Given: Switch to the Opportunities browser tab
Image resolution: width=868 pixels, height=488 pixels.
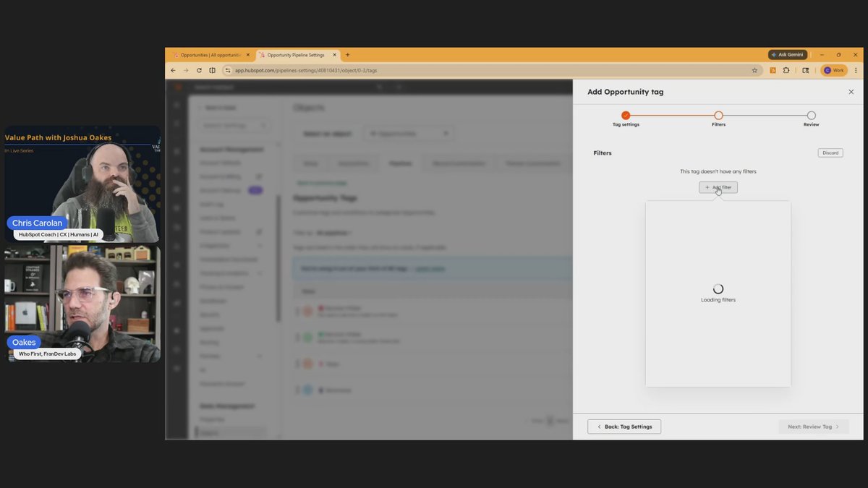Looking at the screenshot, I should point(210,55).
